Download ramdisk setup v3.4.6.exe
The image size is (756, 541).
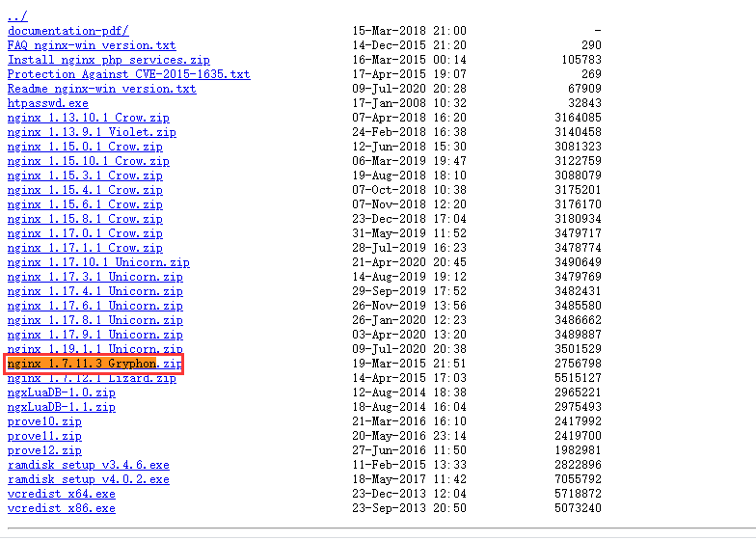tap(89, 465)
